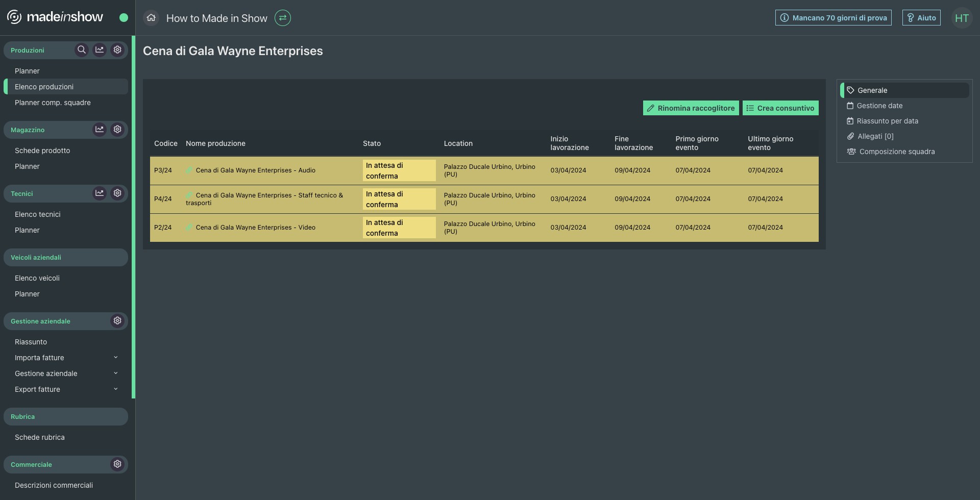Screen dimensions: 980x500
Task: Click the Stato column header
Action: (372, 143)
